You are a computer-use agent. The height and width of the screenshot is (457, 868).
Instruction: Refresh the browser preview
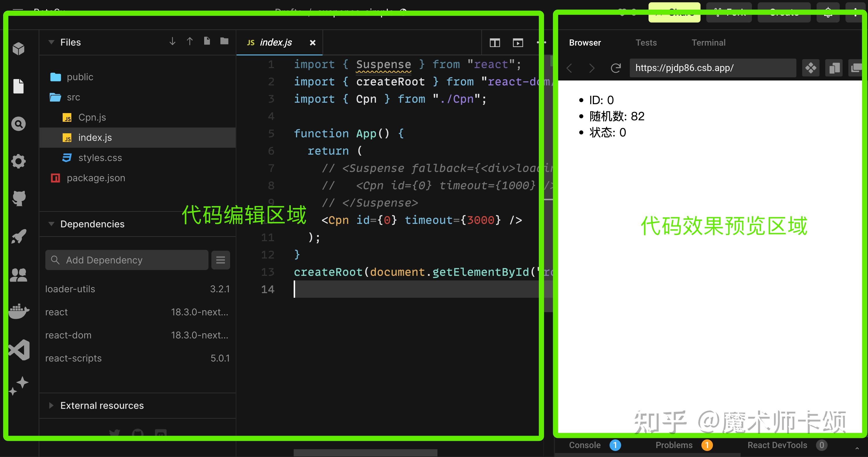pyautogui.click(x=616, y=68)
